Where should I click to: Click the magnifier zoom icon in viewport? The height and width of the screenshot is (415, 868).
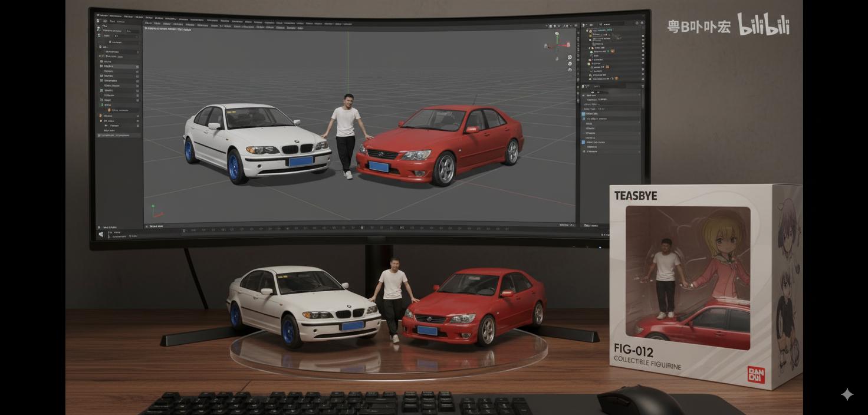tap(570, 57)
